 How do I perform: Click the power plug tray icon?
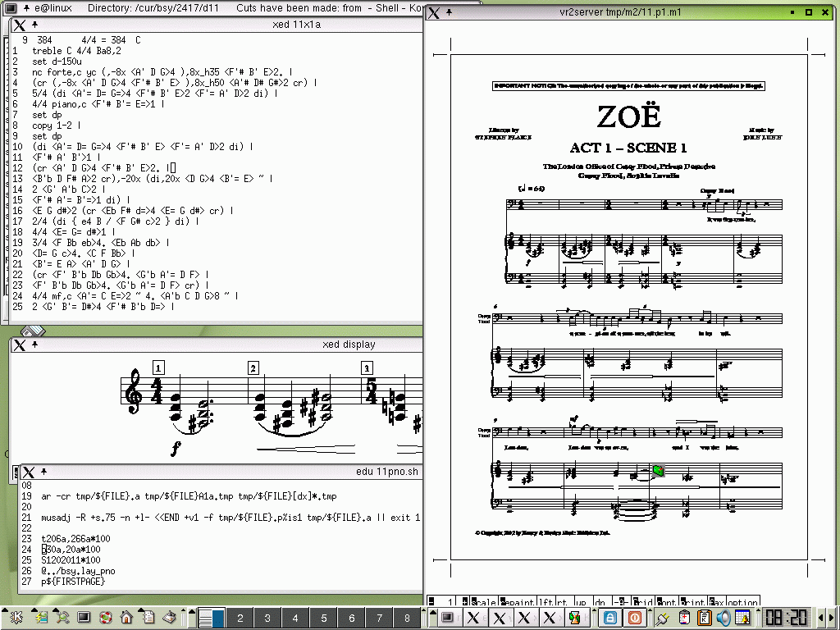pos(662,619)
